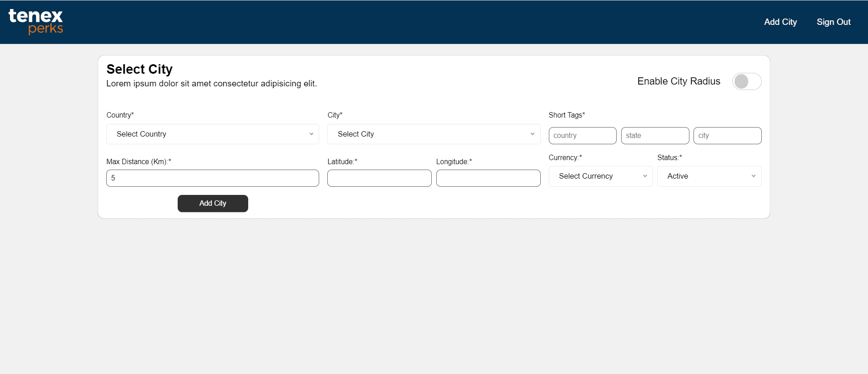The image size is (868, 374).
Task: Click the city short tag field
Action: pyautogui.click(x=727, y=136)
